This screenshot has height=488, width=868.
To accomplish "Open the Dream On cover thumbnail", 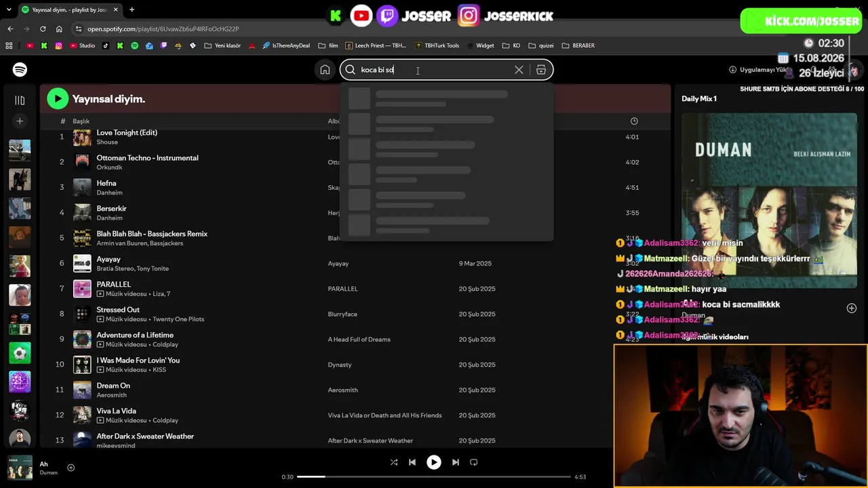I will coord(82,390).
